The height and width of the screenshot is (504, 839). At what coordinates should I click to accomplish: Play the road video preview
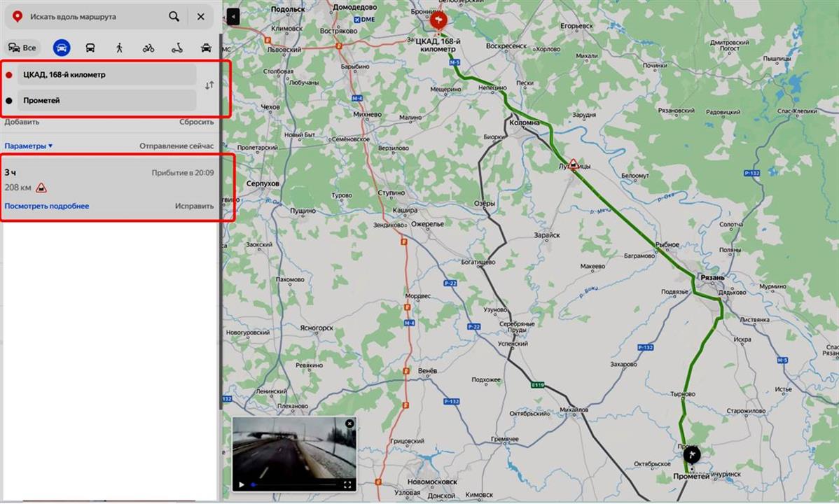(x=242, y=484)
